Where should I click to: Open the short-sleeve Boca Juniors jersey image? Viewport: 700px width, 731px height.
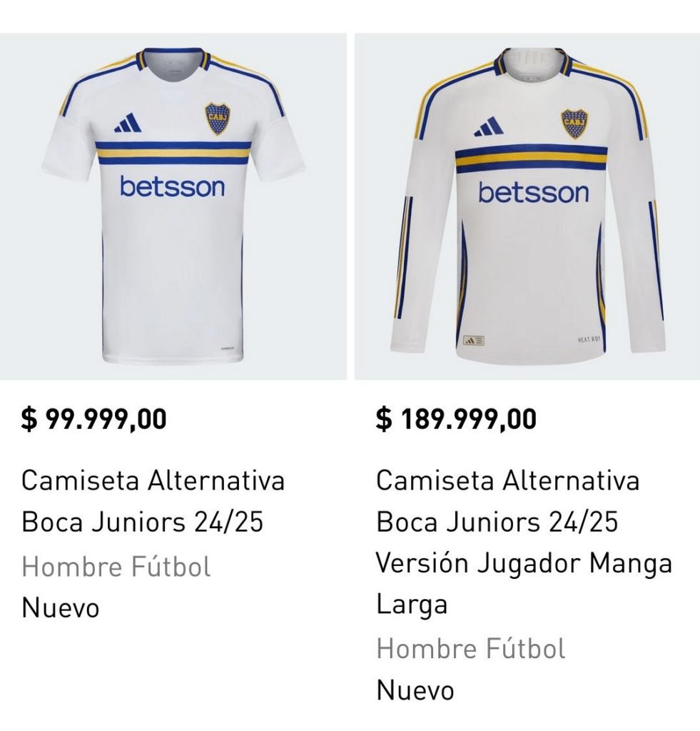[x=173, y=207]
